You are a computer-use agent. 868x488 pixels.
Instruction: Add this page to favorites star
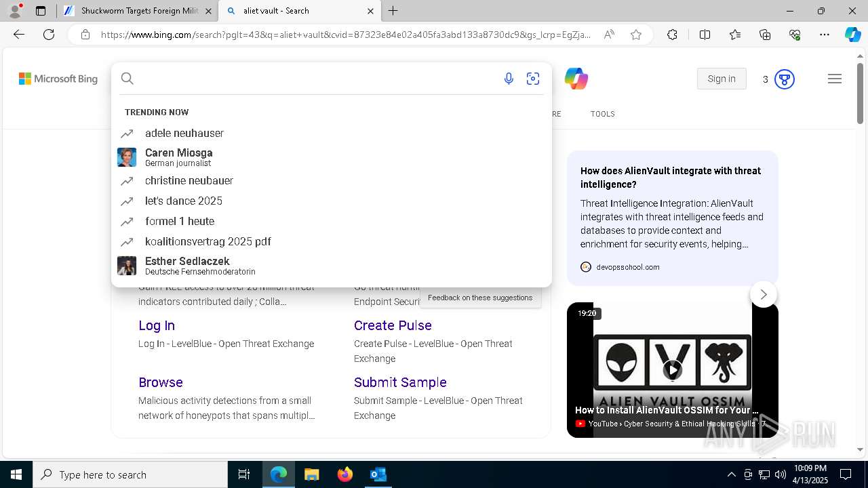tap(636, 35)
